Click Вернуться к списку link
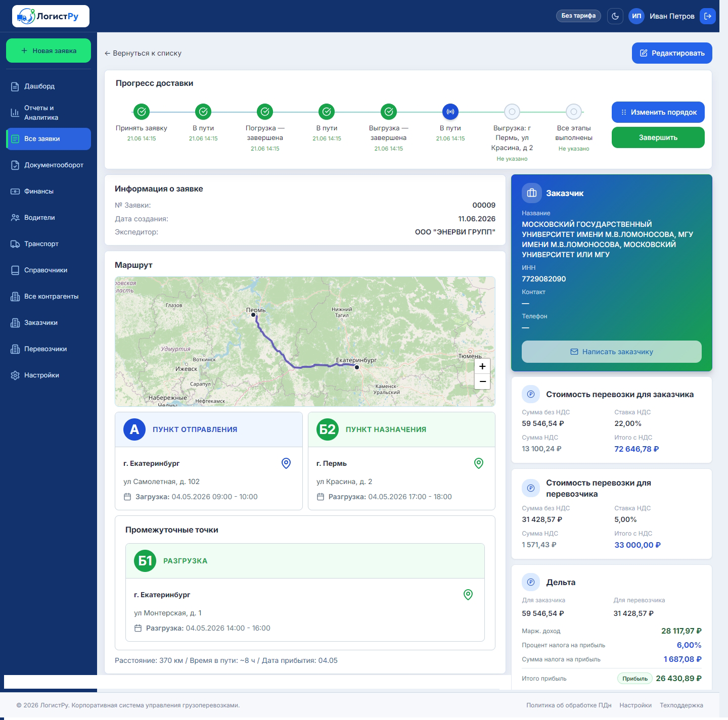Viewport: 728px width, 720px height. [x=143, y=53]
